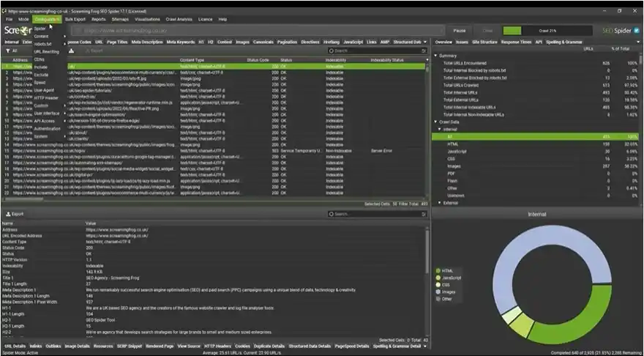Choose Include in the Configuration menu

pyautogui.click(x=41, y=67)
